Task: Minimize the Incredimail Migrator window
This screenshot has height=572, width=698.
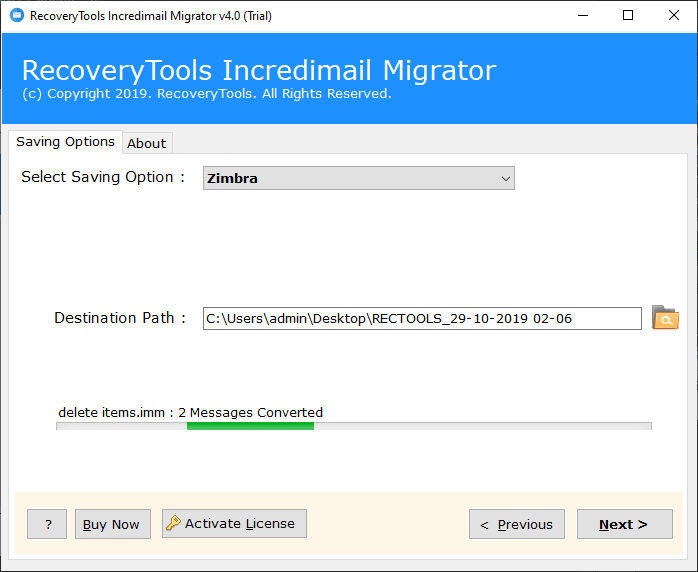Action: [583, 16]
